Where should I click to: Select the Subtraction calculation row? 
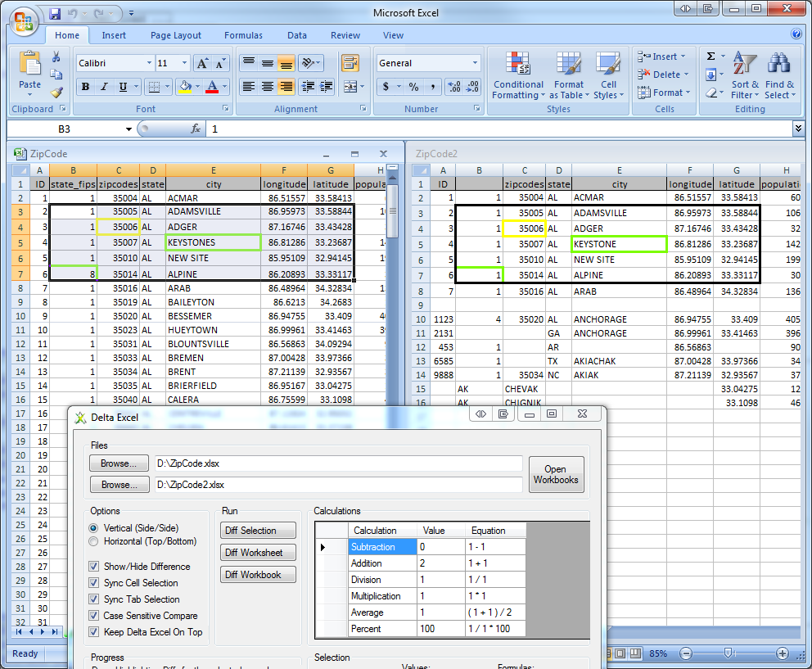click(x=421, y=547)
